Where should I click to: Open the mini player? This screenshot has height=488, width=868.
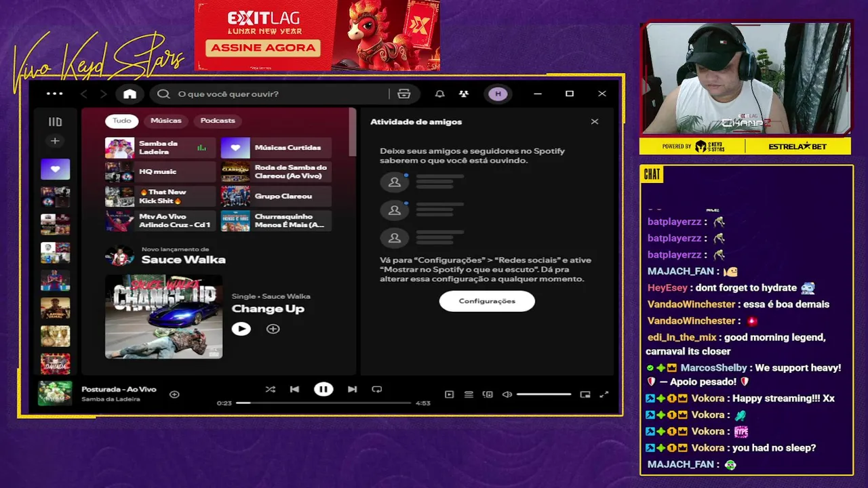click(x=585, y=394)
